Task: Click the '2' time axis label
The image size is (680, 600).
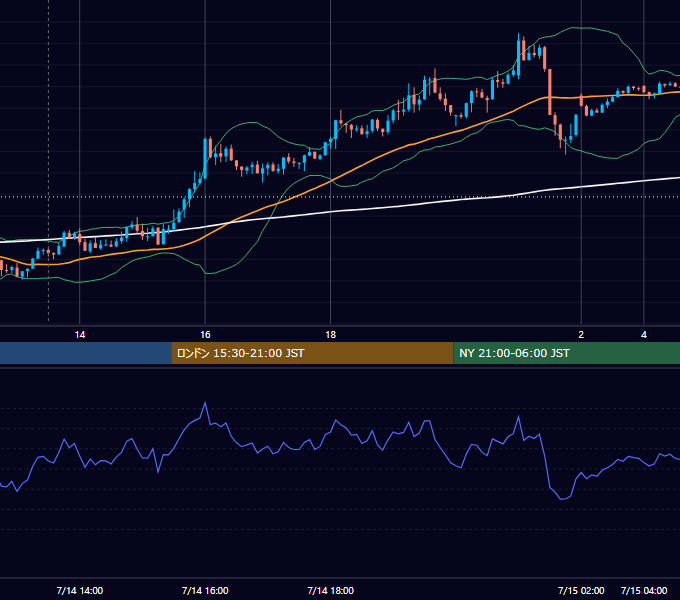Action: click(x=581, y=335)
